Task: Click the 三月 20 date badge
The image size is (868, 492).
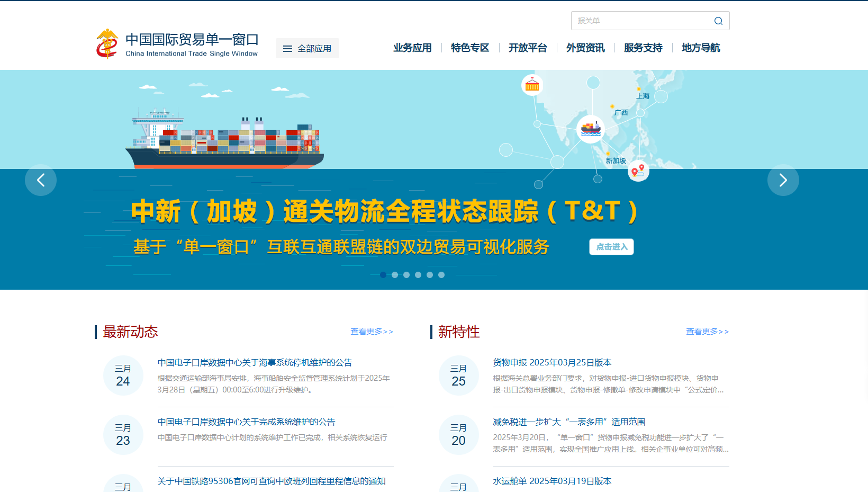Action: click(459, 435)
